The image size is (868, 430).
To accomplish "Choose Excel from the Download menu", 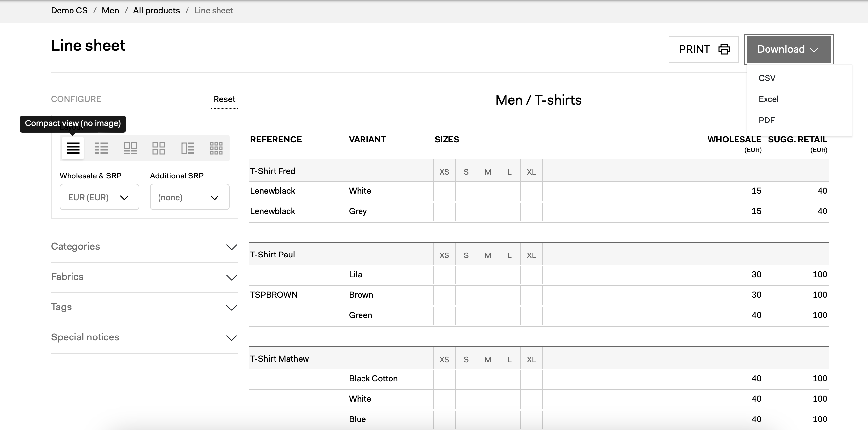I will pos(768,99).
